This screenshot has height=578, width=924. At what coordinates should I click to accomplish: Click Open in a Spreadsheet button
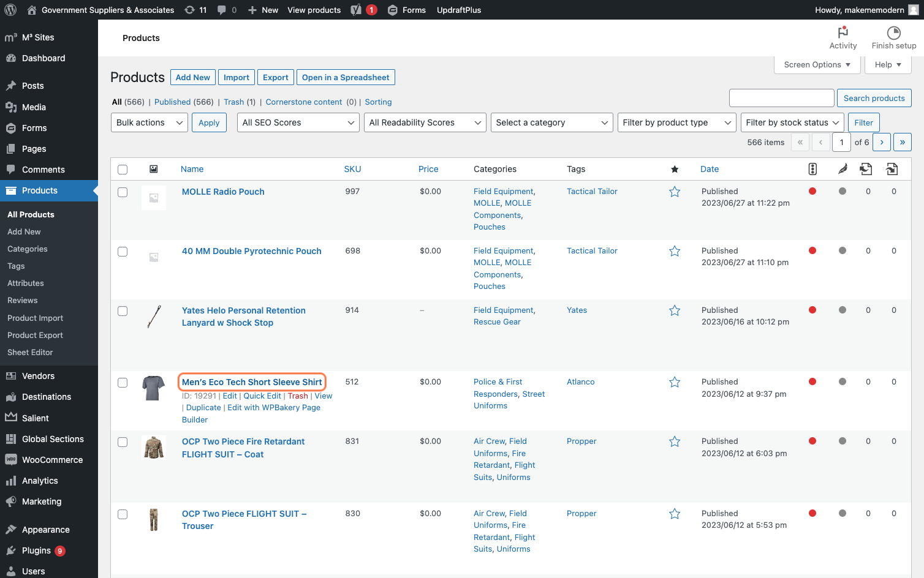tap(346, 77)
